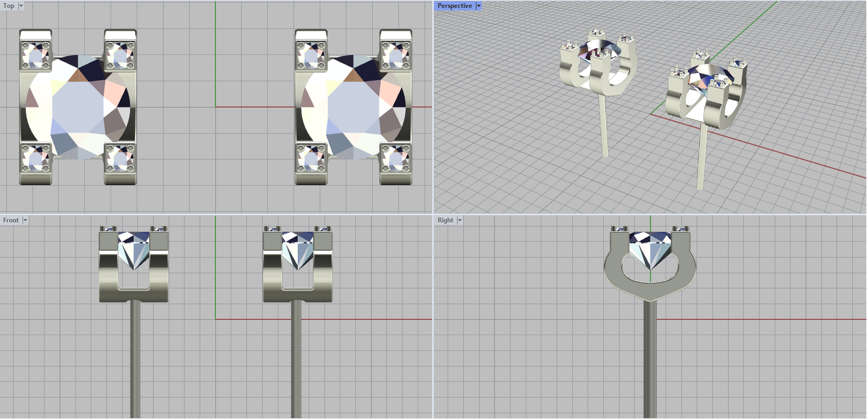The width and height of the screenshot is (868, 419).
Task: Select left earring's post in Perspective view
Action: point(603,126)
